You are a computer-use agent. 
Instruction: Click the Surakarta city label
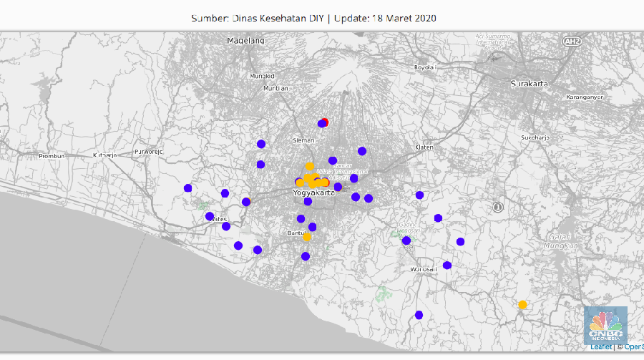529,84
